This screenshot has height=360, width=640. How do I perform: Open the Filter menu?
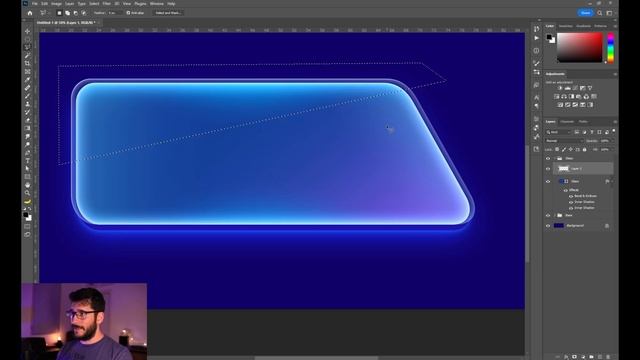point(107,4)
